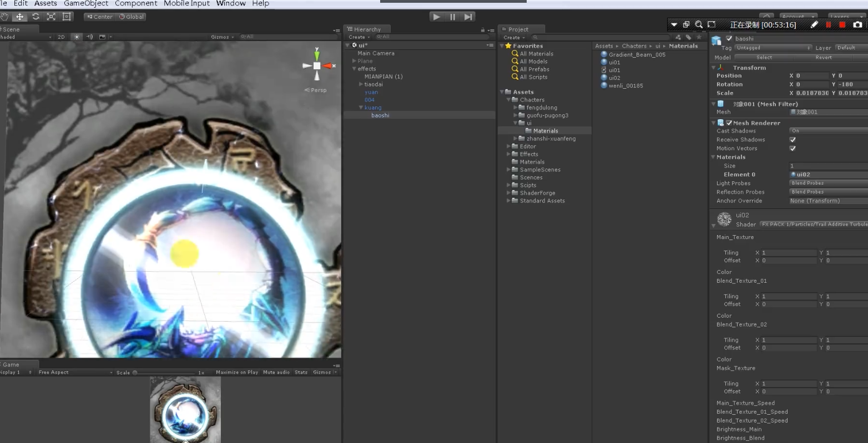Click the recorder region selection icon
This screenshot has width=868, height=443.
coord(711,24)
